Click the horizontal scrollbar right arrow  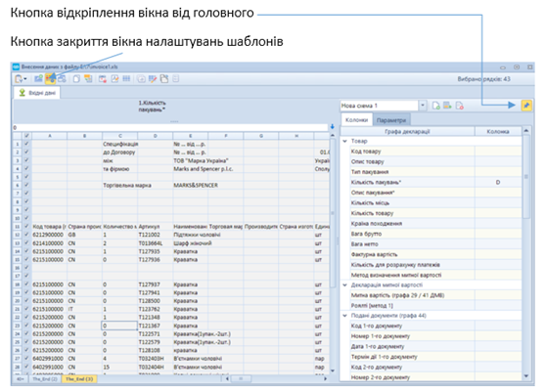325,378
